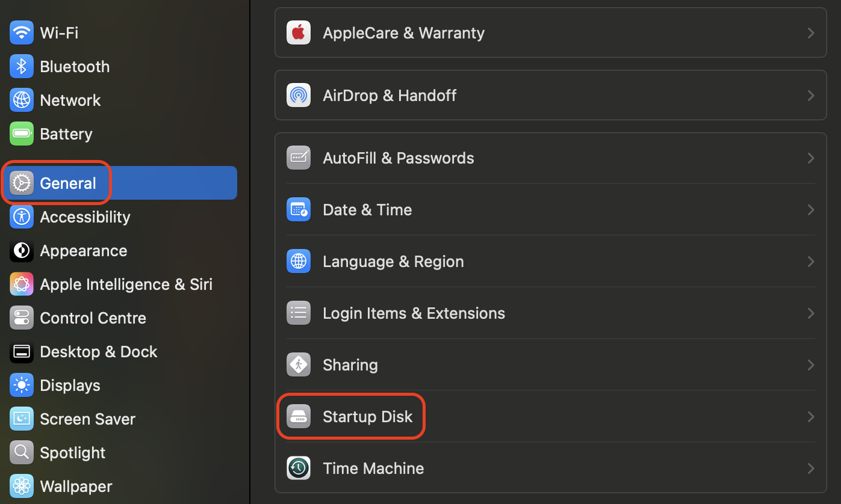Screen dimensions: 841x504
Task: Switch to Desktop & Dock section
Action: (98, 351)
